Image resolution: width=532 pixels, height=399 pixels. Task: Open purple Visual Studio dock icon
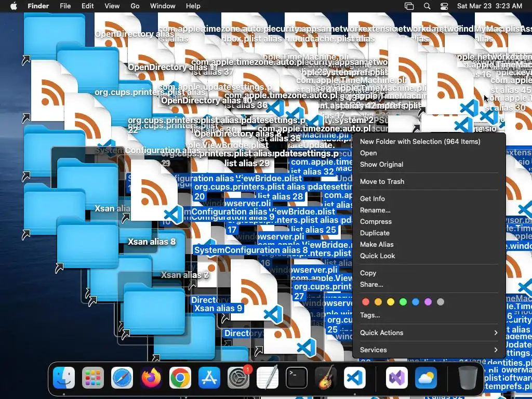397,378
